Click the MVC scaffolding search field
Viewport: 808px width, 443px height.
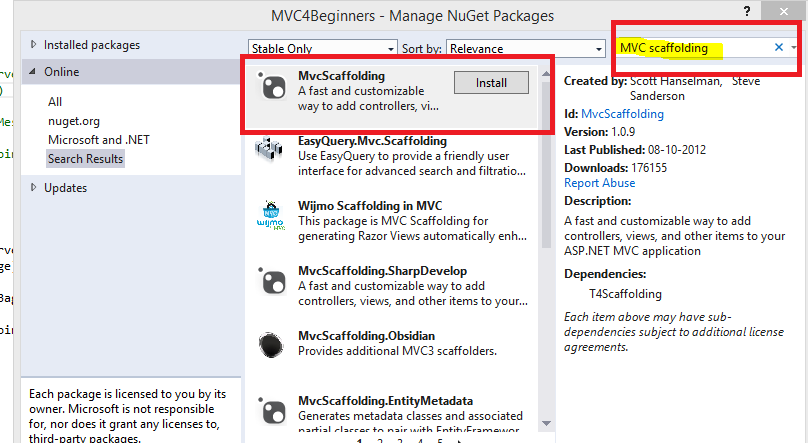690,48
